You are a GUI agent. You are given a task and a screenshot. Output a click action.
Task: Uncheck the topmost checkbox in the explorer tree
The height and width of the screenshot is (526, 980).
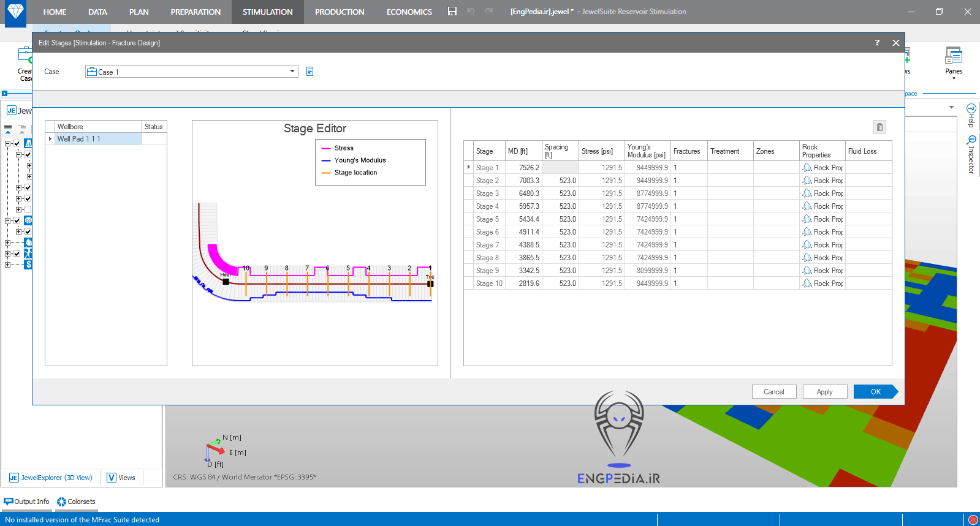point(17,143)
